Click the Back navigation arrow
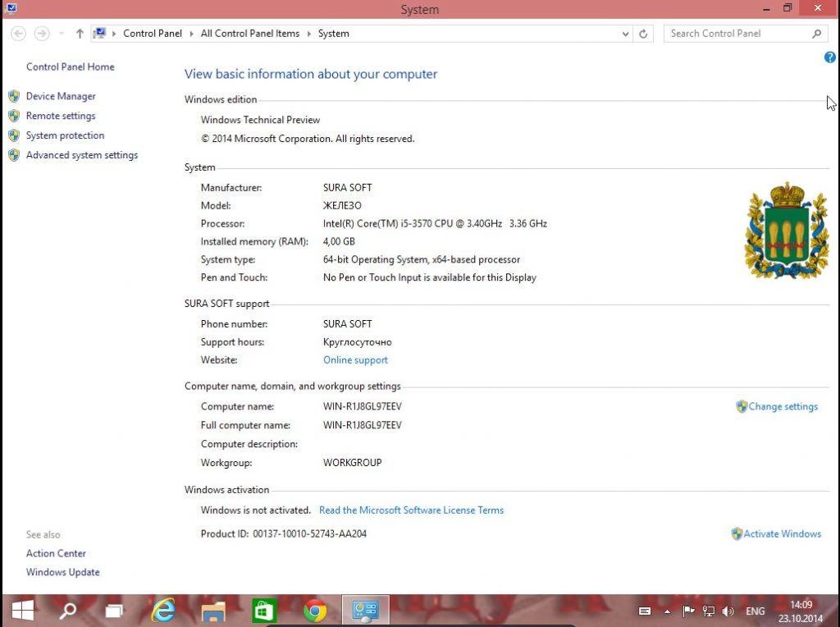The width and height of the screenshot is (840, 627). point(18,34)
